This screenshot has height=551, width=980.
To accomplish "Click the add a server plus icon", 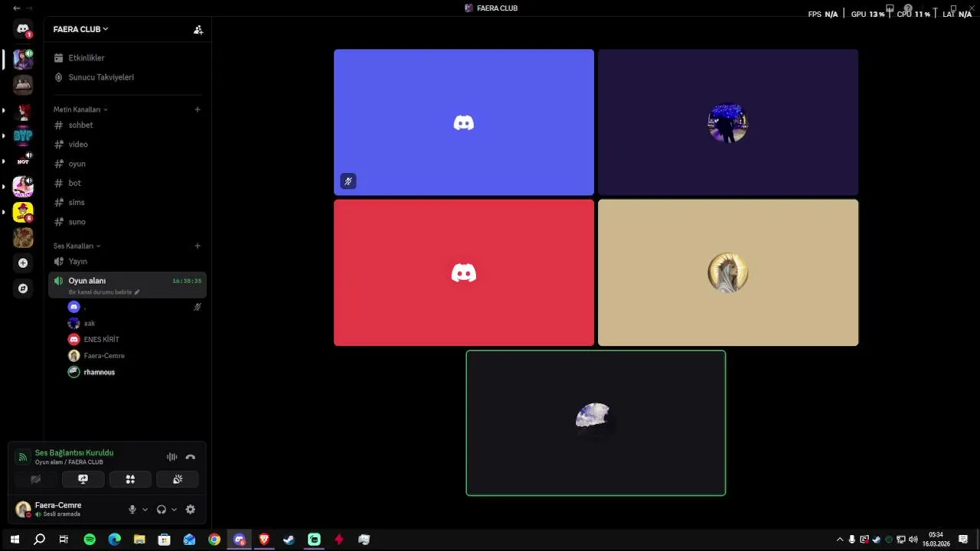I will 23,263.
